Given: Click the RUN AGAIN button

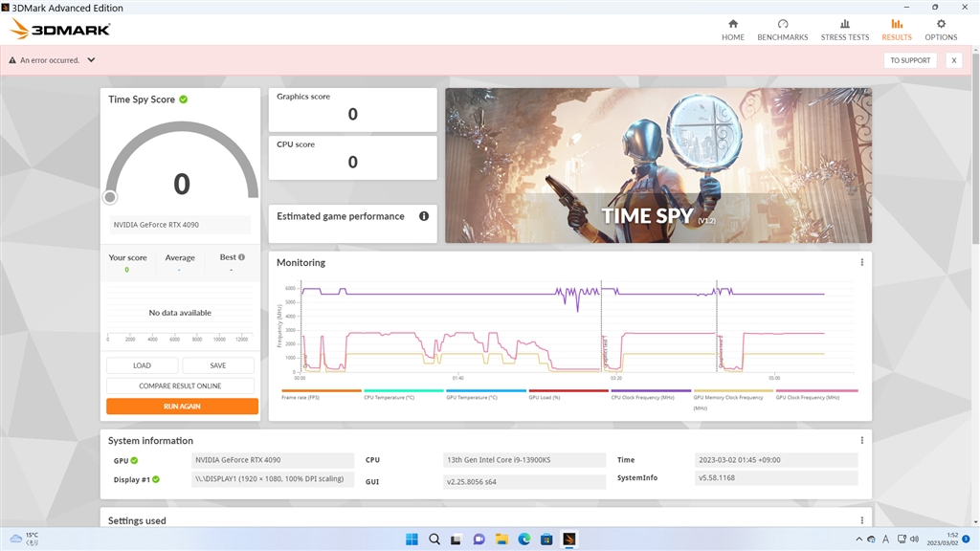Looking at the screenshot, I should coord(182,406).
